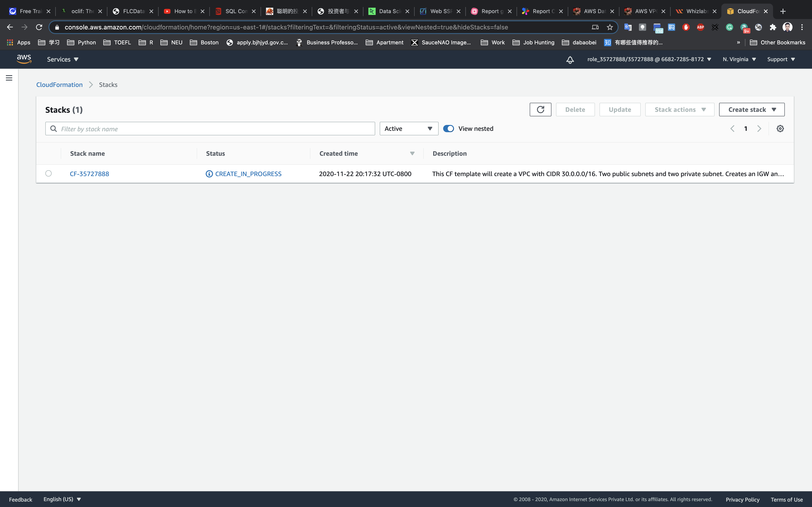This screenshot has height=507, width=812.
Task: Open the Services menu
Action: [x=62, y=59]
